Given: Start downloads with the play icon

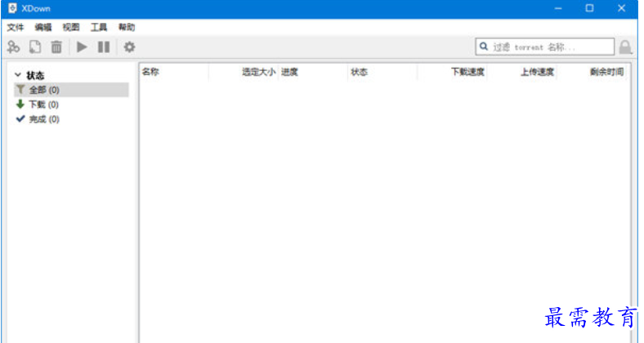Looking at the screenshot, I should tap(82, 47).
